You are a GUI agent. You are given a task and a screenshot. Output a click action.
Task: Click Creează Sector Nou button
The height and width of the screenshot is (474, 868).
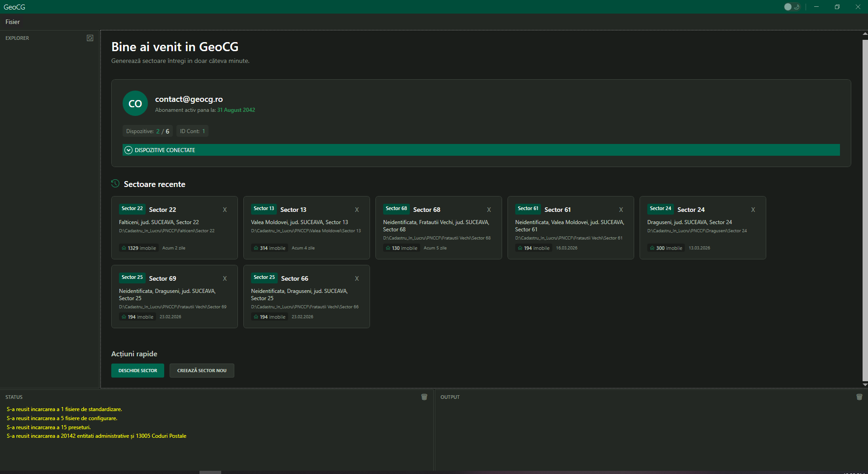202,370
